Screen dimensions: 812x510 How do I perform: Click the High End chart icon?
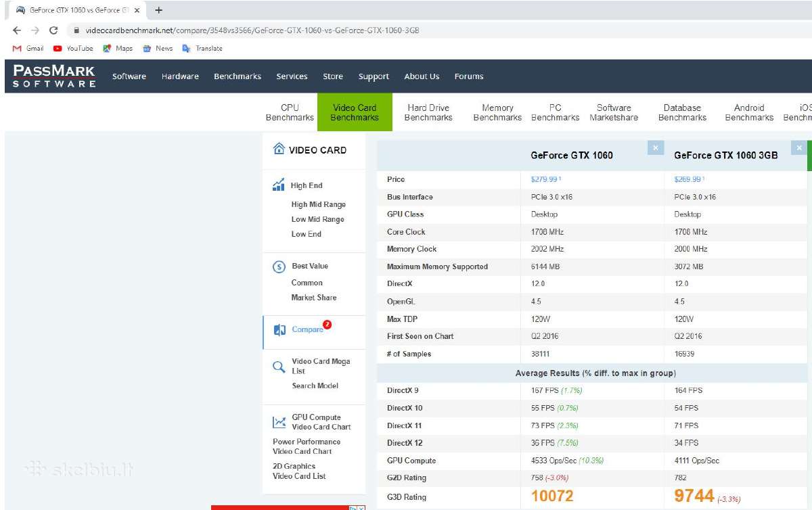point(279,185)
